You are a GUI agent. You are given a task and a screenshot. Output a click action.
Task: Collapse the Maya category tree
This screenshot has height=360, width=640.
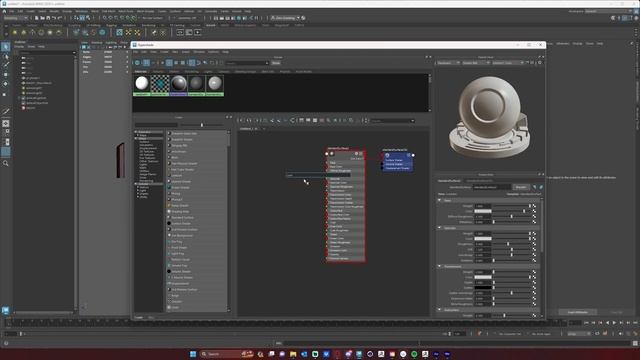(136, 139)
